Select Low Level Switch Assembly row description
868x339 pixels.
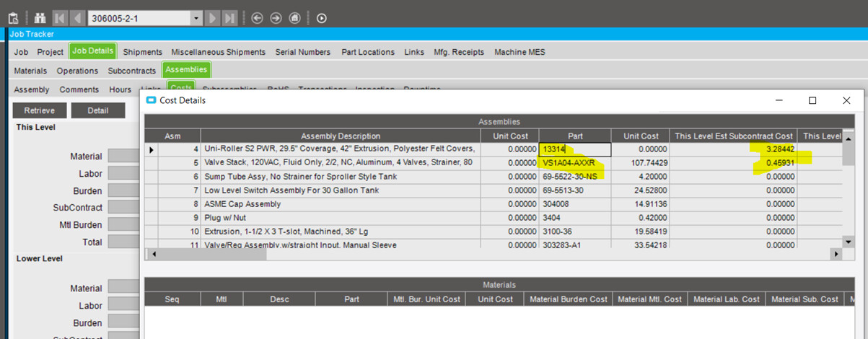tap(341, 190)
